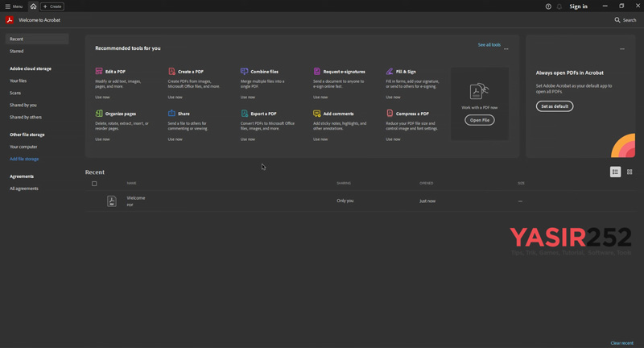
Task: Click the Sharing column header
Action: coord(344,183)
